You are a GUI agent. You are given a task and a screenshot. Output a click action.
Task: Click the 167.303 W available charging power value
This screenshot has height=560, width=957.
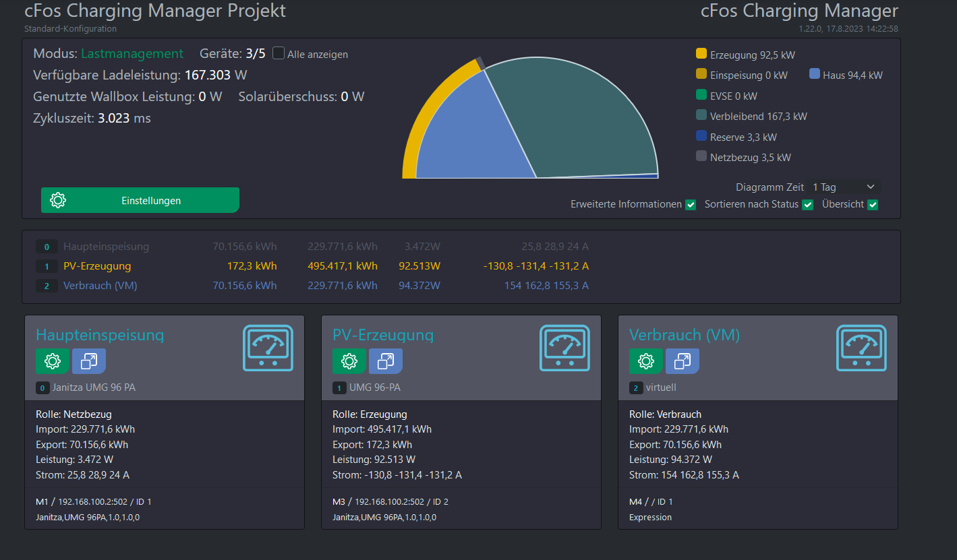[216, 75]
